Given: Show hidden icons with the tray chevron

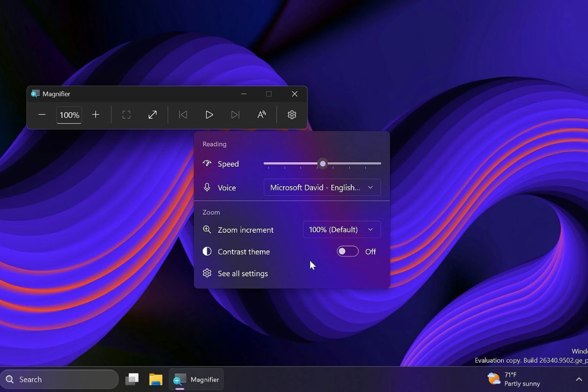Looking at the screenshot, I should click(578, 379).
